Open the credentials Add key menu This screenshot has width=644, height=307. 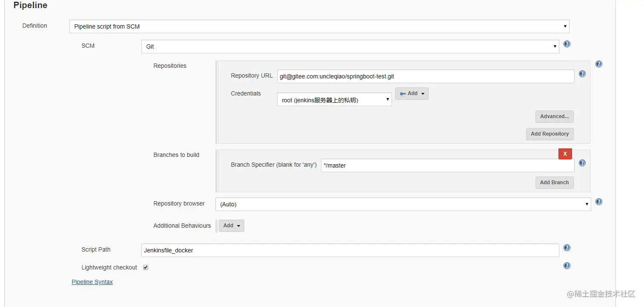412,93
